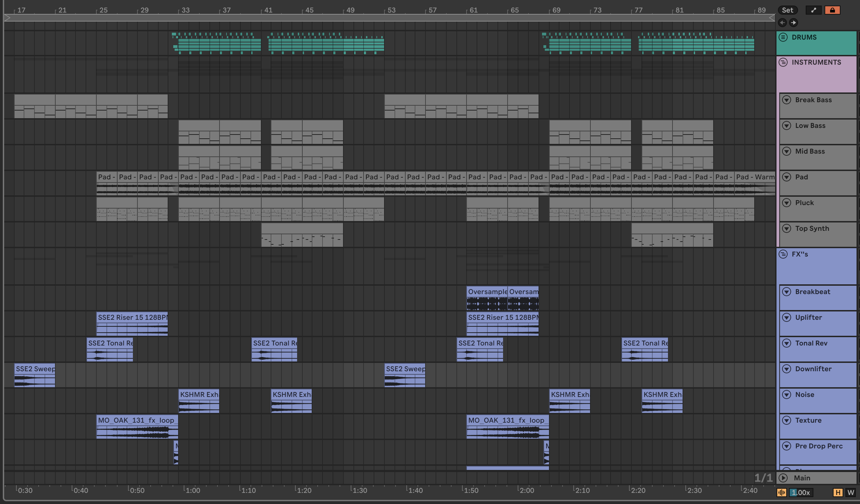Unfold the Break Bass track

pos(787,100)
